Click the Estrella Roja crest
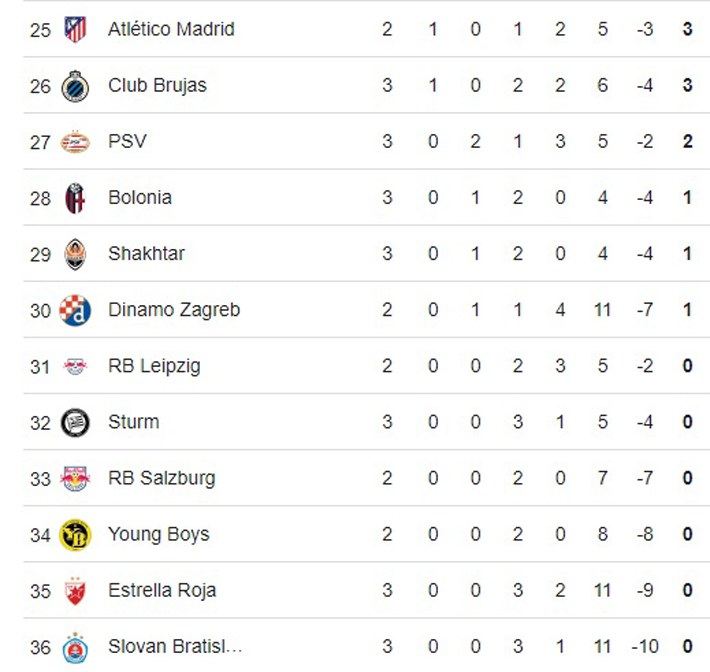 [75, 590]
